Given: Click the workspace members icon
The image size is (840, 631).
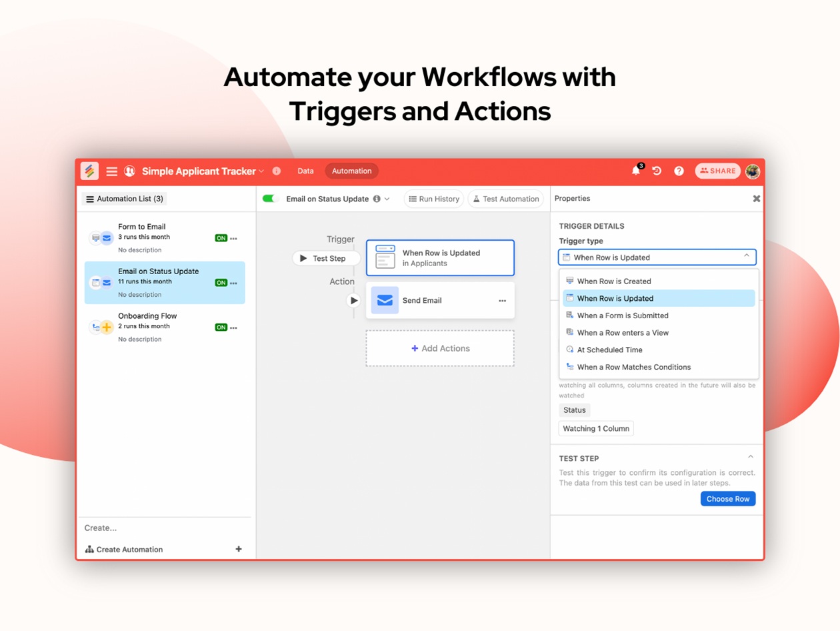Looking at the screenshot, I should [x=130, y=171].
